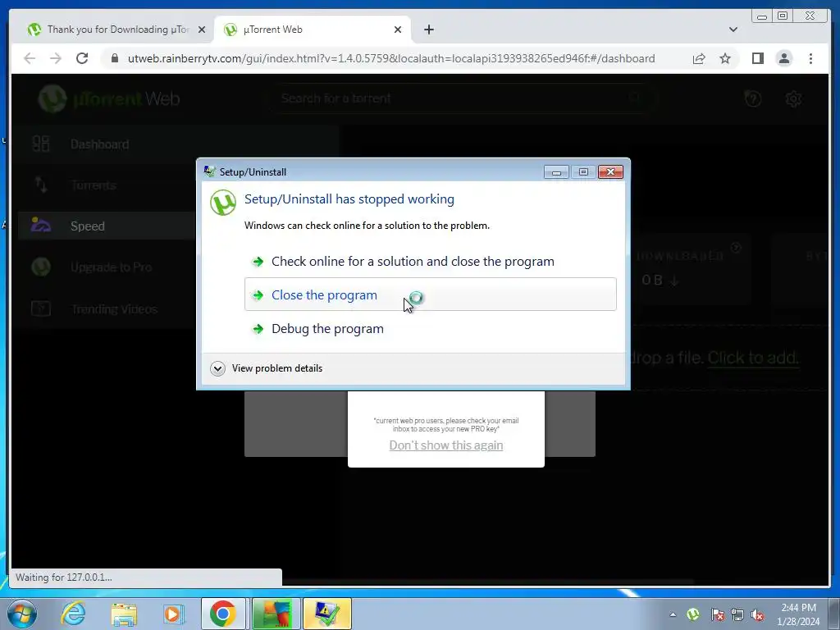
Task: Open Windows Explorer folder on taskbar
Action: pyautogui.click(x=124, y=614)
